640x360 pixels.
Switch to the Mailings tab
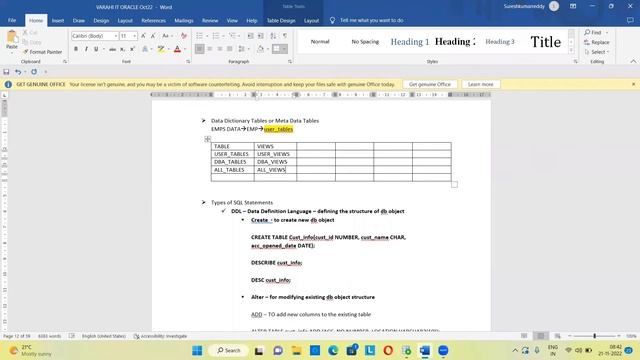pos(184,20)
